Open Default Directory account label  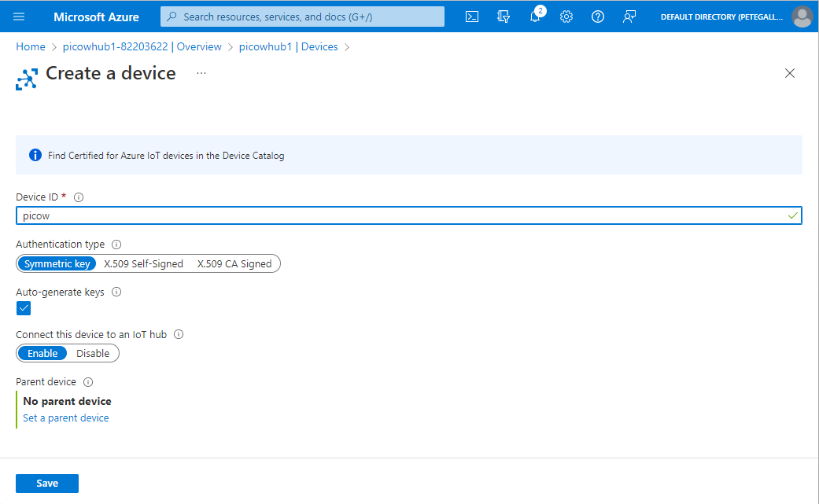click(x=722, y=17)
